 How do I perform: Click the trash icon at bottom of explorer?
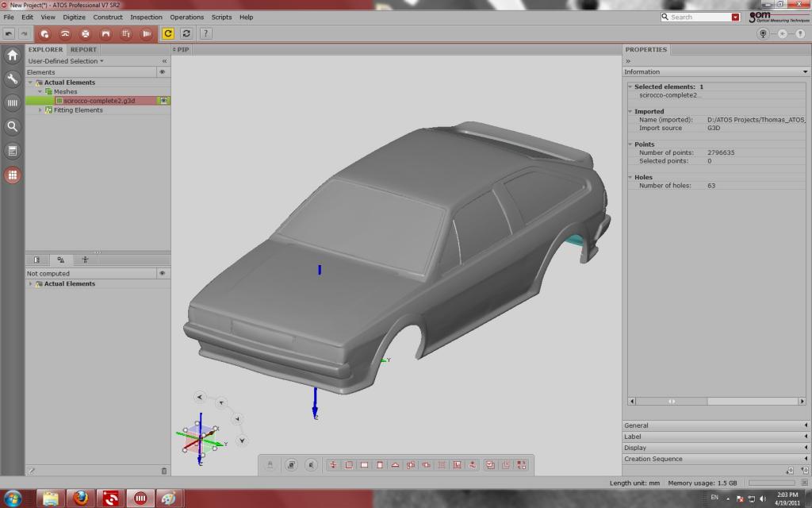pyautogui.click(x=164, y=471)
